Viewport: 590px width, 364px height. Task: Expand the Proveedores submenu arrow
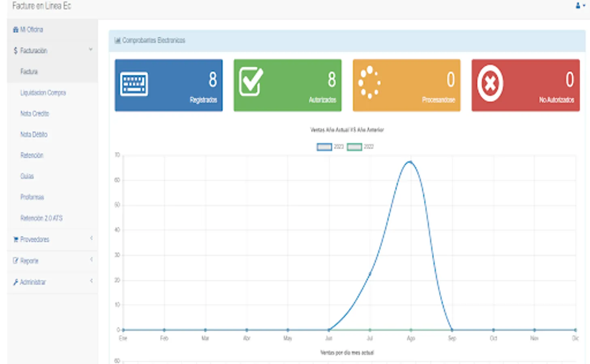[x=91, y=238]
